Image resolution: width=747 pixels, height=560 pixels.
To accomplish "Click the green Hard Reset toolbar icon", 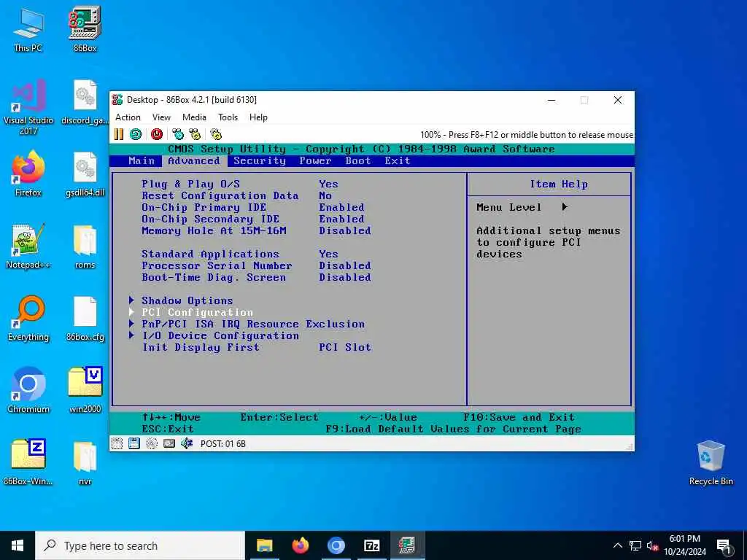I will click(x=136, y=134).
